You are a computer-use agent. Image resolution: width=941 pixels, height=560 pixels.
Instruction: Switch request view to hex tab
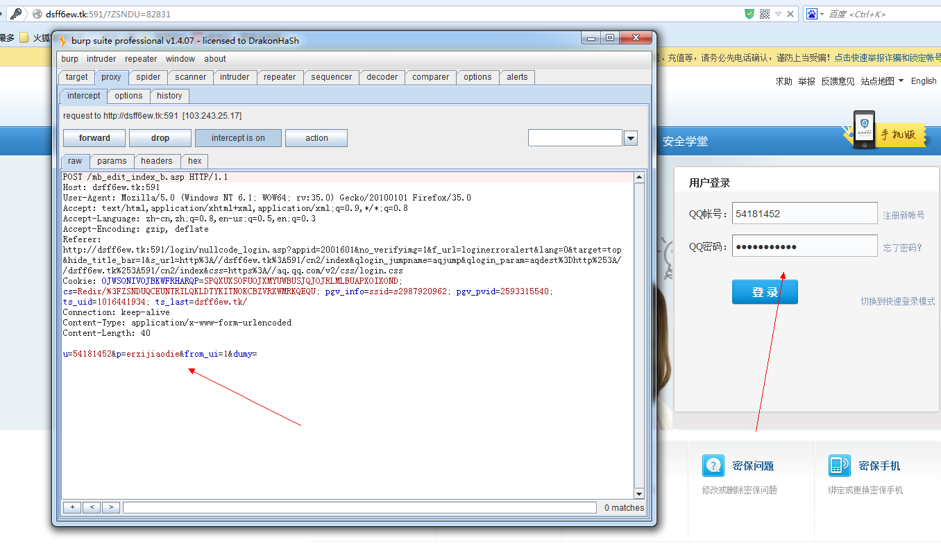(195, 161)
